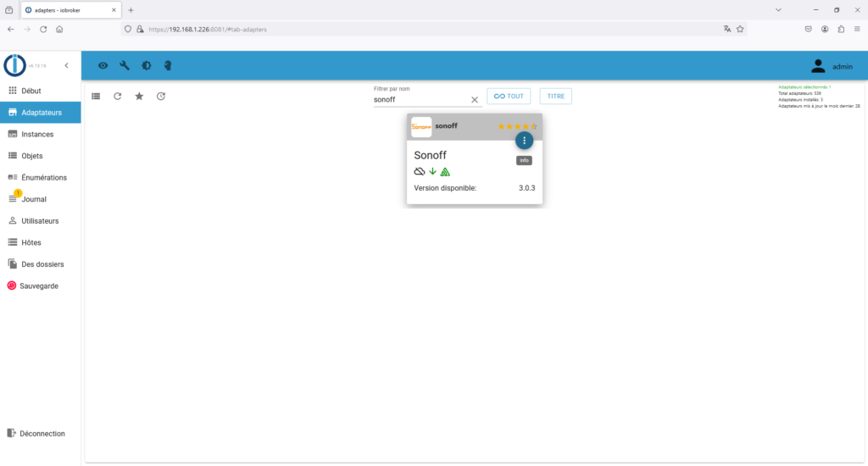Image resolution: width=868 pixels, height=466 pixels.
Task: Click the TITRE button
Action: pos(556,97)
